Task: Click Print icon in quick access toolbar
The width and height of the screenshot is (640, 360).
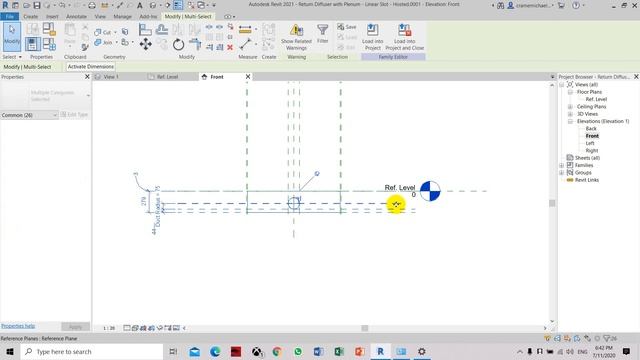Action: [92, 5]
